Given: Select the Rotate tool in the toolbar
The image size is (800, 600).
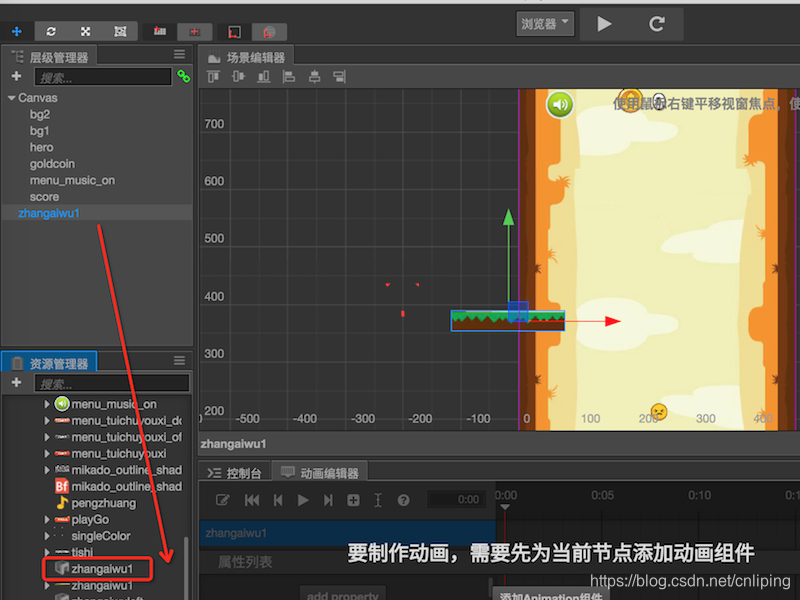Looking at the screenshot, I should click(x=50, y=31).
